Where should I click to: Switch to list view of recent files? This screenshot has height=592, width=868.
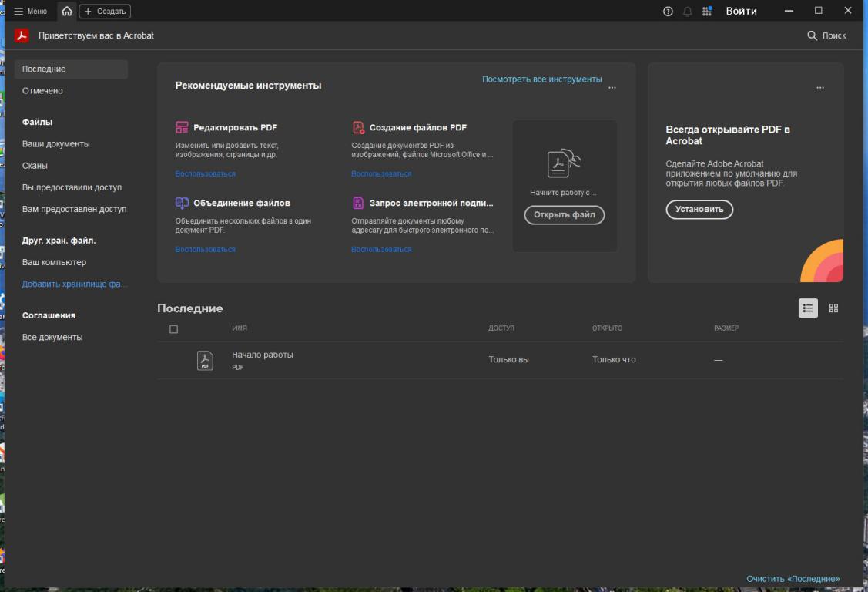click(x=808, y=308)
